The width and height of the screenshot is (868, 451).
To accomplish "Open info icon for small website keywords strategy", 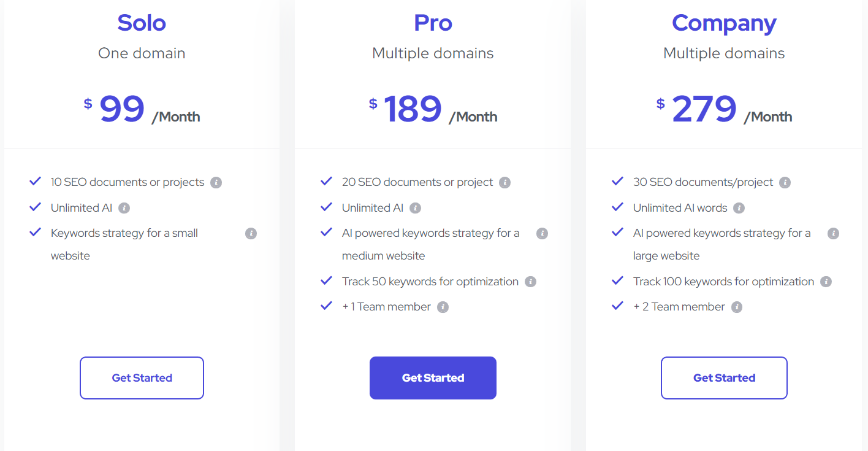I will [x=251, y=233].
